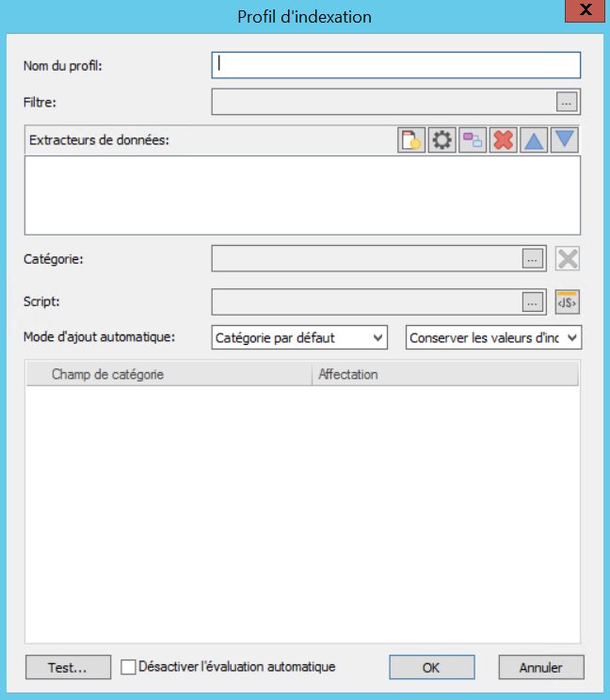Viewport: 610px width, 700px height.
Task: Confirm with the OK button
Action: (431, 667)
